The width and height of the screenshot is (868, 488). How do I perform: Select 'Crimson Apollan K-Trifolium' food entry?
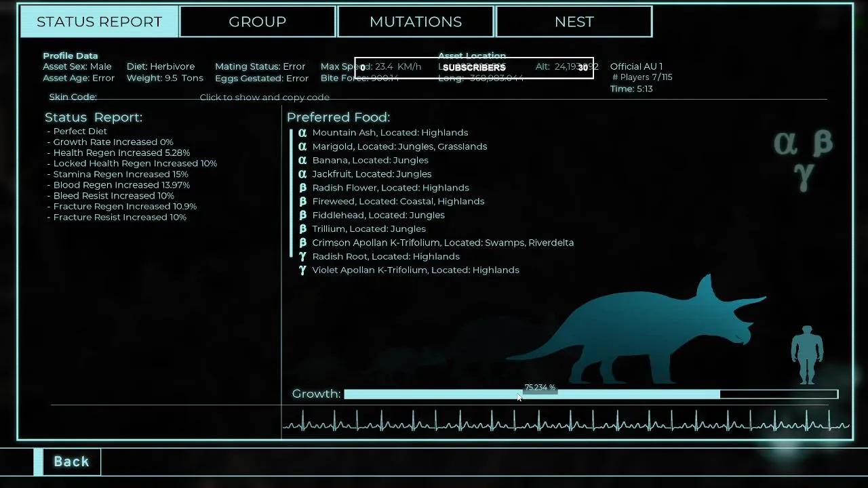443,243
